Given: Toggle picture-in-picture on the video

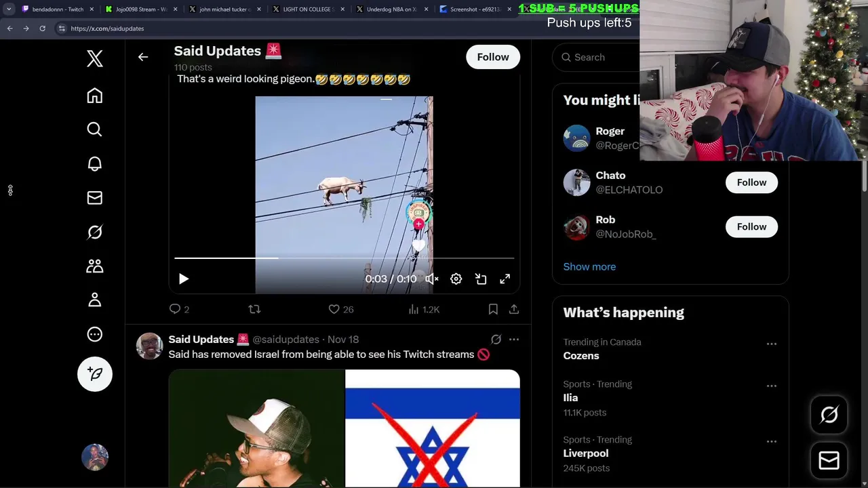Looking at the screenshot, I should coord(481,279).
